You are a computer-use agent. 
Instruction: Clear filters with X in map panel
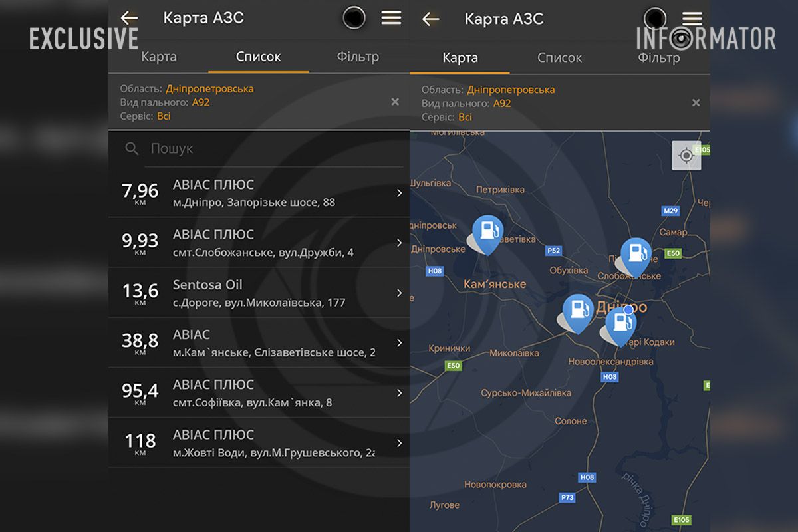point(696,103)
